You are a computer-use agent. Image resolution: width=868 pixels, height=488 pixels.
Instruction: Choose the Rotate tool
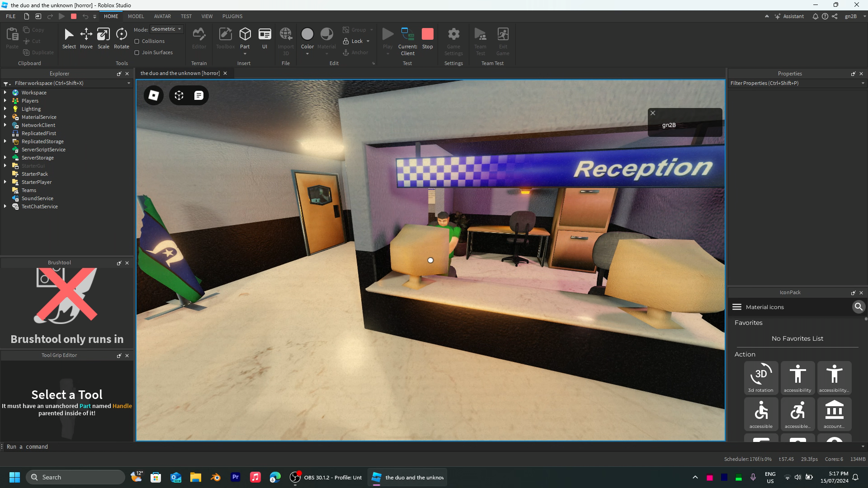(x=121, y=38)
